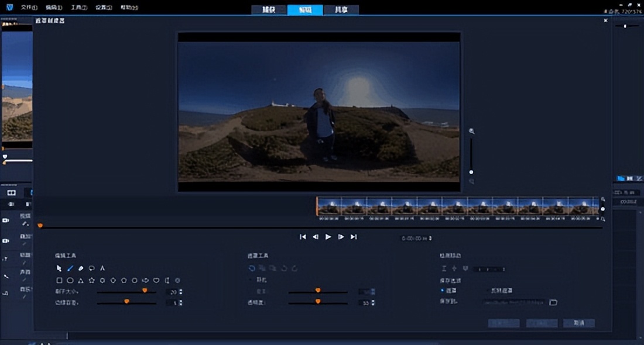Click the 取消 Cancel button
This screenshot has width=644, height=345.
579,323
